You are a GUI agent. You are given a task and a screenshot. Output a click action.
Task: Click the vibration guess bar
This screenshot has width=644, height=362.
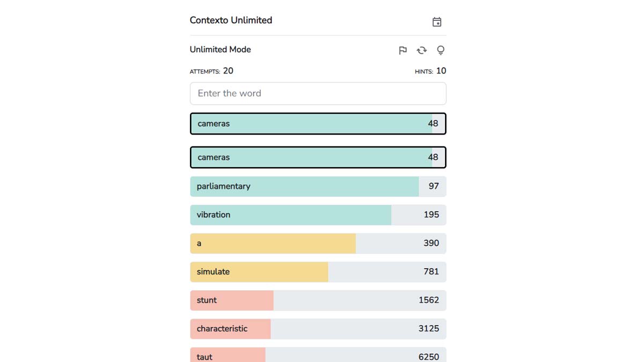click(318, 215)
